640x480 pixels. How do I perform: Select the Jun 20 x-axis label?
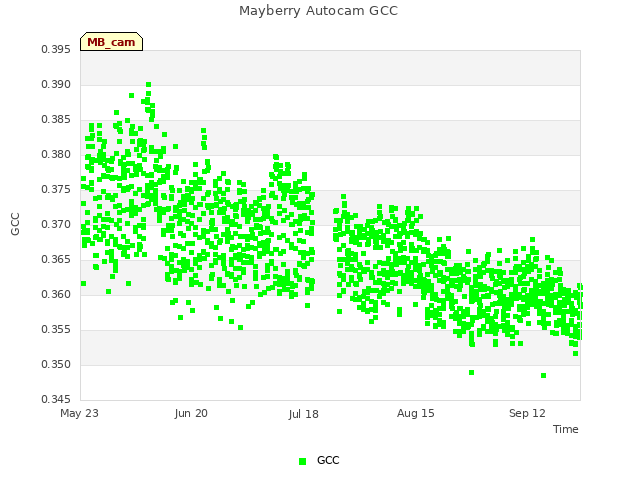pos(191,413)
